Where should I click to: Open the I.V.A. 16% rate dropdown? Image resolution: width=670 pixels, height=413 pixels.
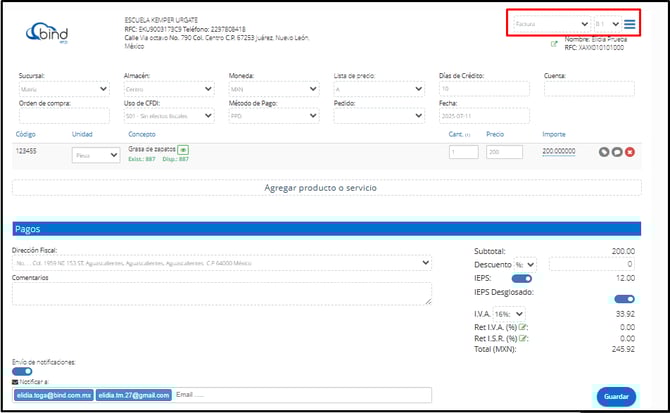507,314
